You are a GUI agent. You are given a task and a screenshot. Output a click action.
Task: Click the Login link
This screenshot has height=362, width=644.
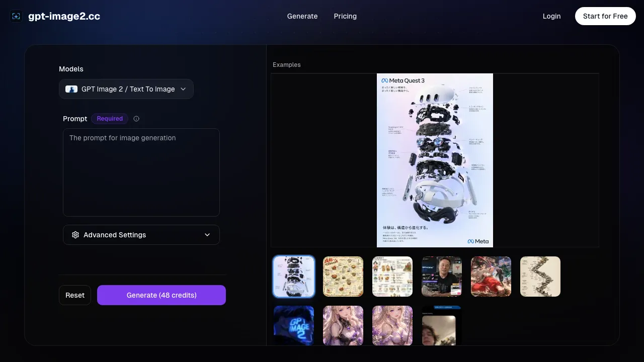point(551,16)
